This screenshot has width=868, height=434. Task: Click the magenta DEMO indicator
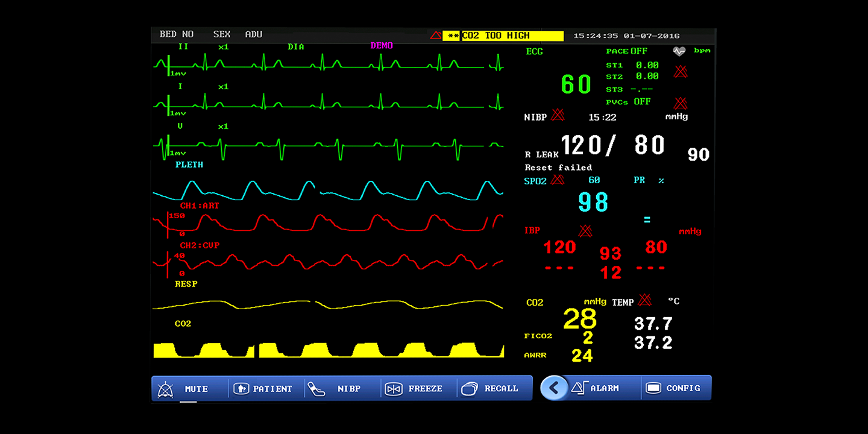click(382, 46)
